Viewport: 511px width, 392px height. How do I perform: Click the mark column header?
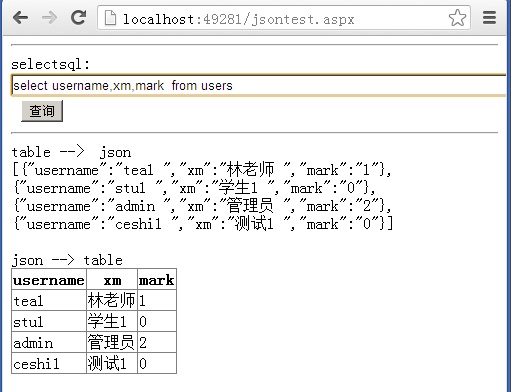coord(157,279)
